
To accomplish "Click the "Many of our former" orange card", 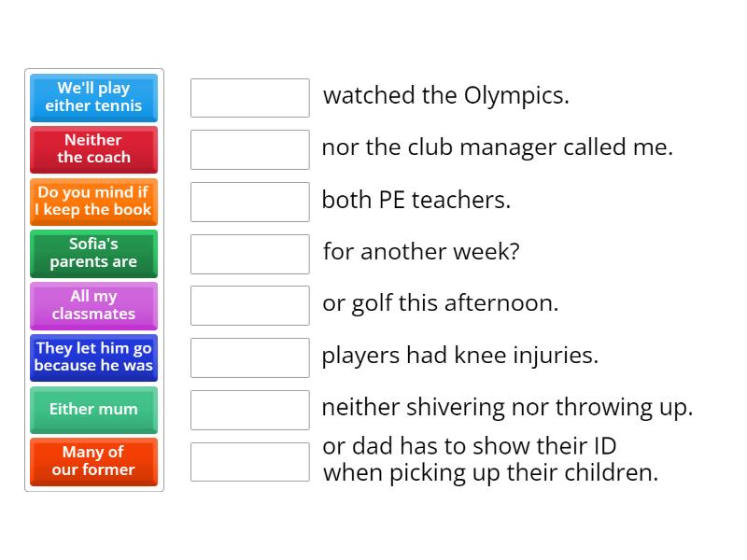I will tap(93, 462).
